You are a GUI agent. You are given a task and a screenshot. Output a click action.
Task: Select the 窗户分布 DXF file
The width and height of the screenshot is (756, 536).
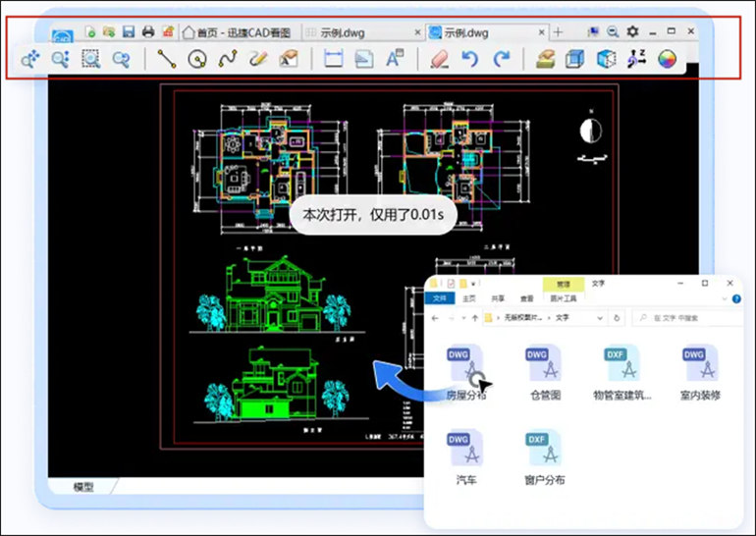pyautogui.click(x=545, y=456)
